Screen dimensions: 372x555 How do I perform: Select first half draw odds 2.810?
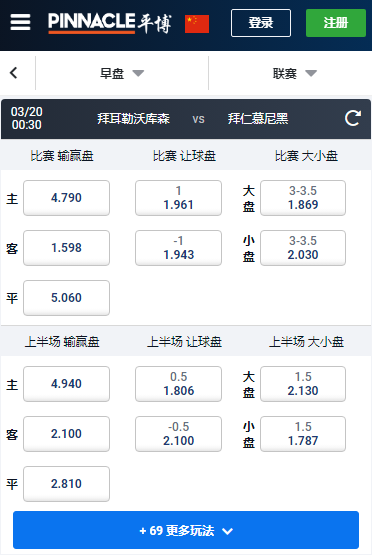click(67, 484)
